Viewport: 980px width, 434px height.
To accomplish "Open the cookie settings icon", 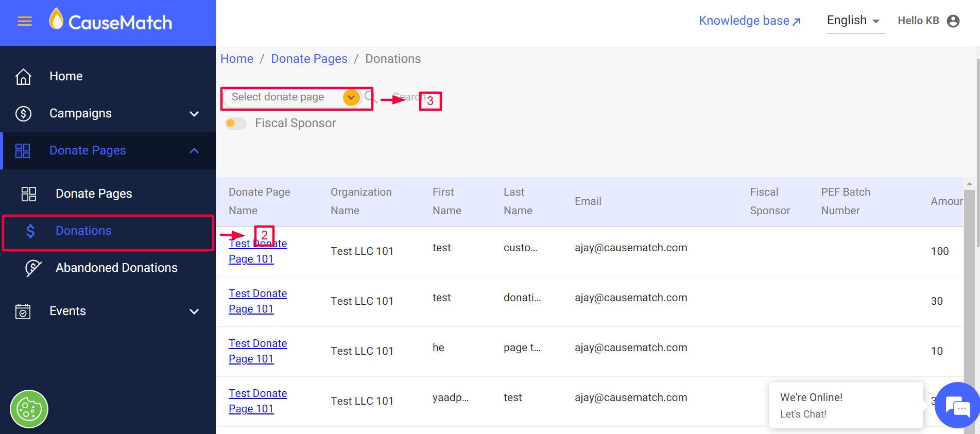I will point(29,409).
